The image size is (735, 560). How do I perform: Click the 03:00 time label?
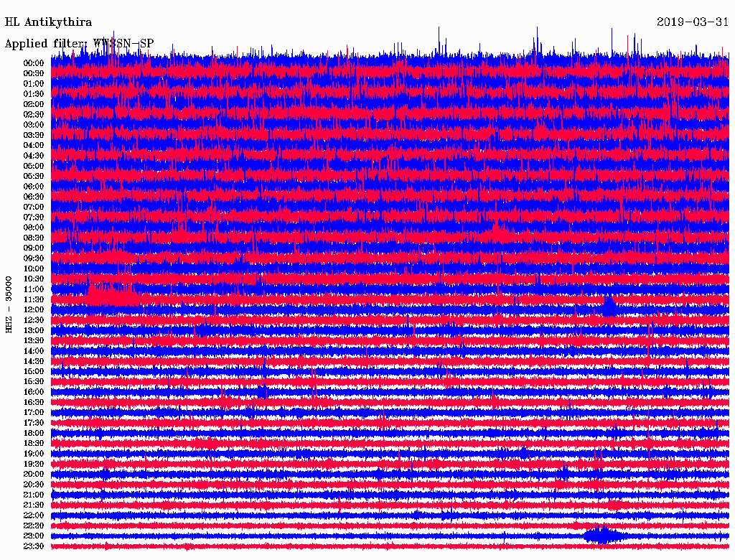click(34, 125)
